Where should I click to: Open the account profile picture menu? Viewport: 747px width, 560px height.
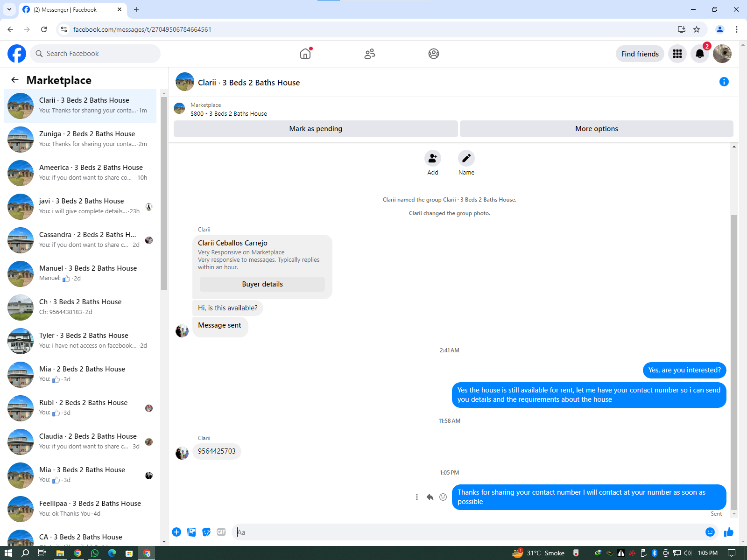click(722, 54)
